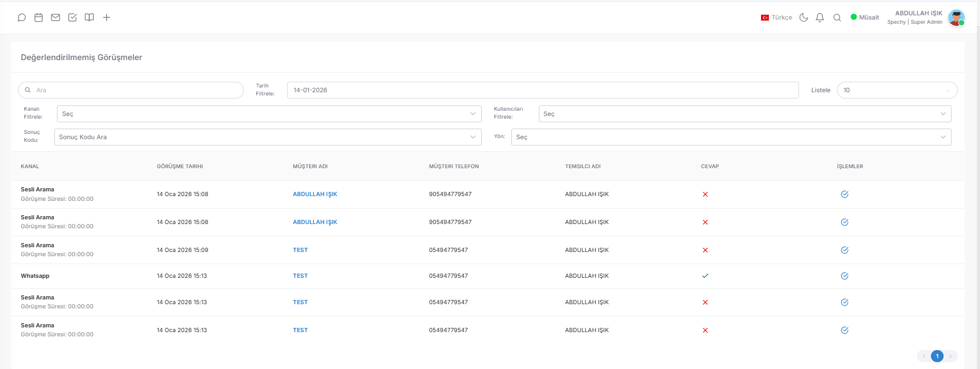The height and width of the screenshot is (369, 980).
Task: Click previous page pagination arrow
Action: pos(924,356)
